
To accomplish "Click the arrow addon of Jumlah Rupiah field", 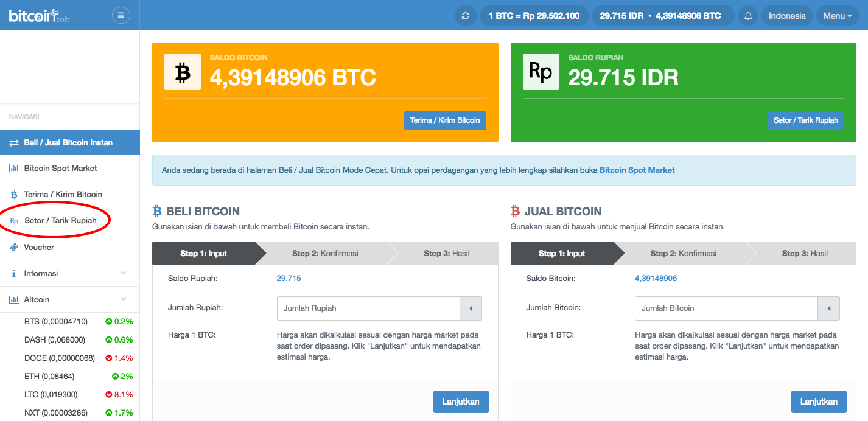I will pos(471,308).
